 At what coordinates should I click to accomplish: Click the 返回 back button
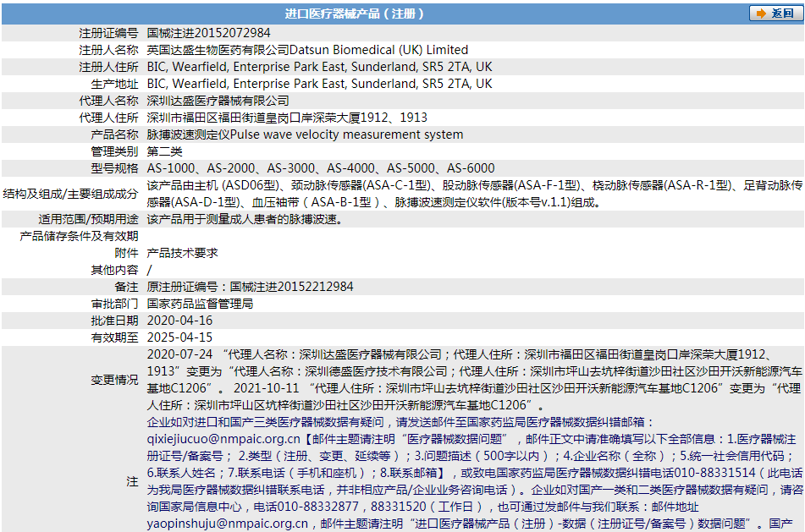(775, 14)
